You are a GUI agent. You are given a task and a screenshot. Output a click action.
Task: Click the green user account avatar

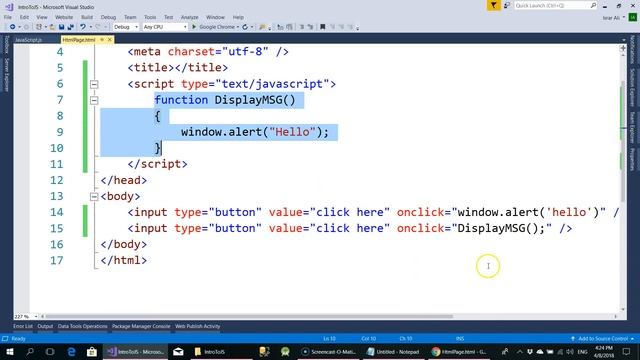click(632, 18)
